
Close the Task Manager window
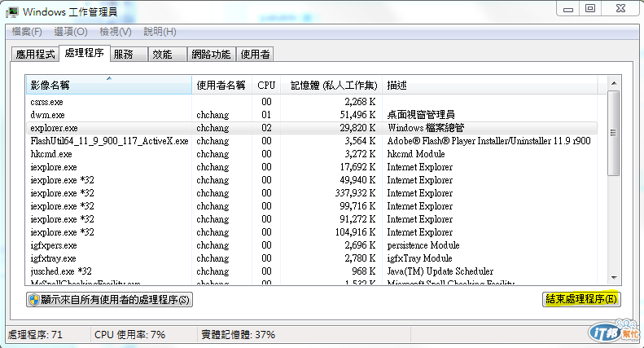pyautogui.click(x=620, y=9)
